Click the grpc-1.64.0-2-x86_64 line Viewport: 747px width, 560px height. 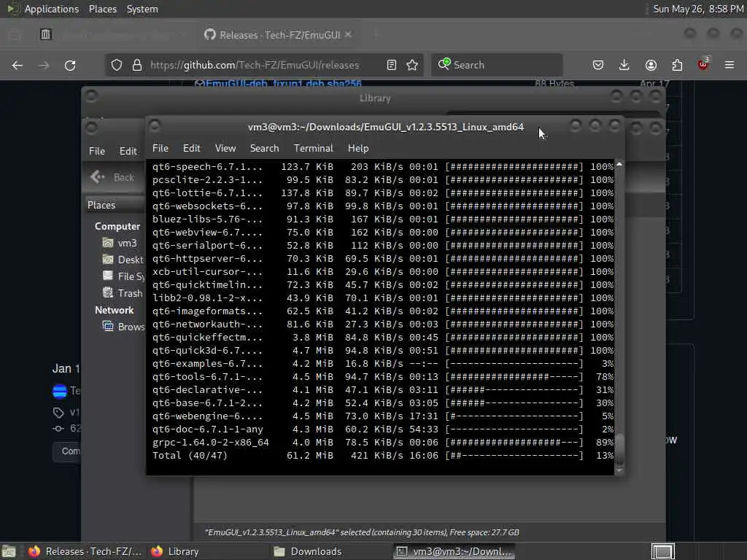[382, 443]
